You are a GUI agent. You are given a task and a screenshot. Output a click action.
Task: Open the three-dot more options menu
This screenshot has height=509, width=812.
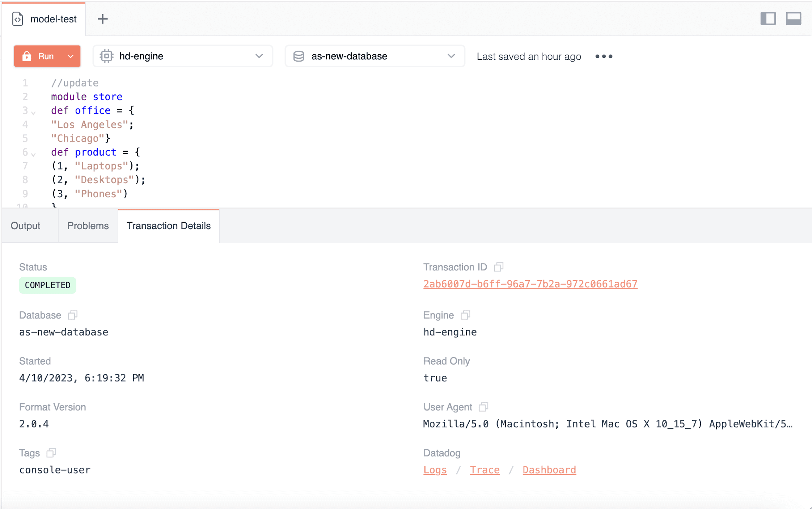(x=604, y=56)
